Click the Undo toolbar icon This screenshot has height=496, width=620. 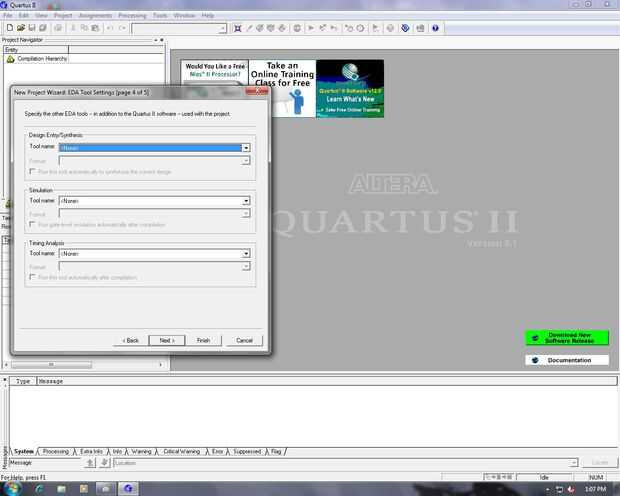point(110,28)
